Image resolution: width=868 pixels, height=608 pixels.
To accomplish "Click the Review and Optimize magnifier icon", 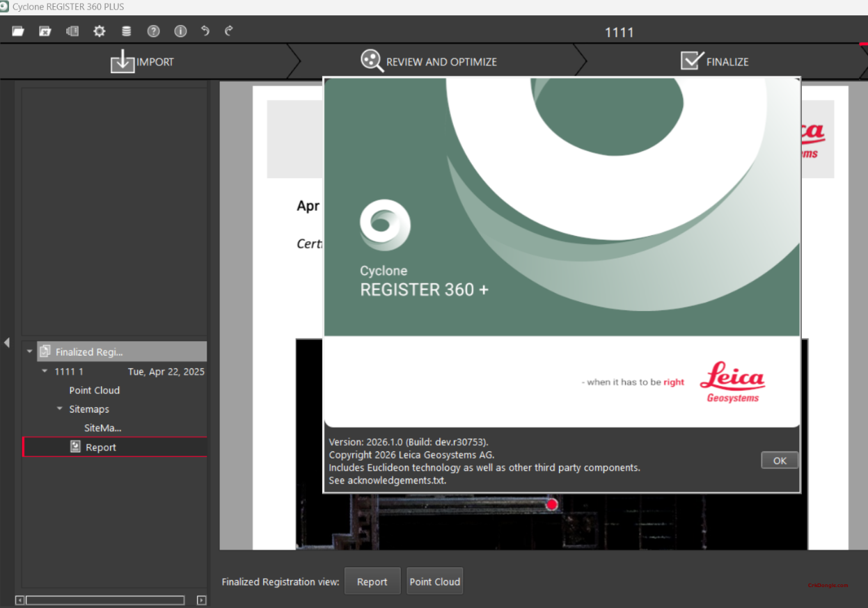I will point(372,61).
